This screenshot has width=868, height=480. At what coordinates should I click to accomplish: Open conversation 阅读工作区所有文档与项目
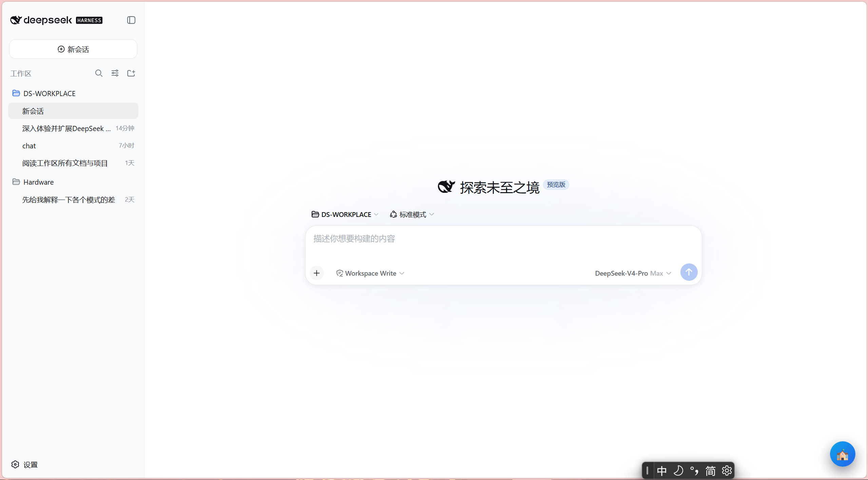tap(73, 163)
